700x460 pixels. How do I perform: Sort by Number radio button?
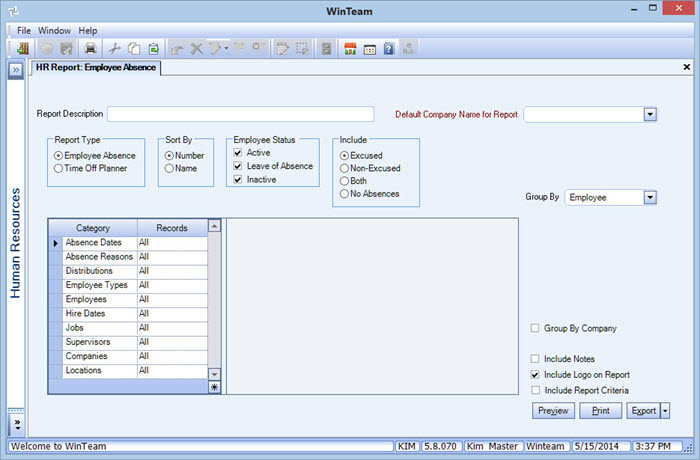tap(184, 155)
